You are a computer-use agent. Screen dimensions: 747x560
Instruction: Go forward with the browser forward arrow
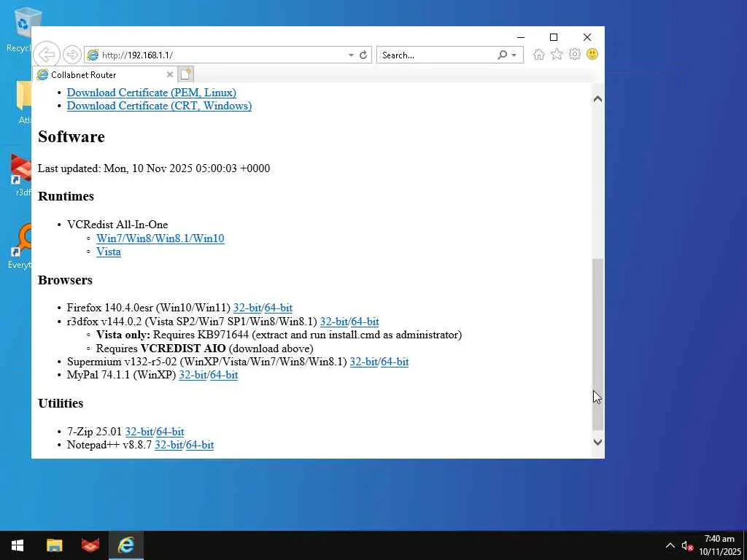coord(72,55)
